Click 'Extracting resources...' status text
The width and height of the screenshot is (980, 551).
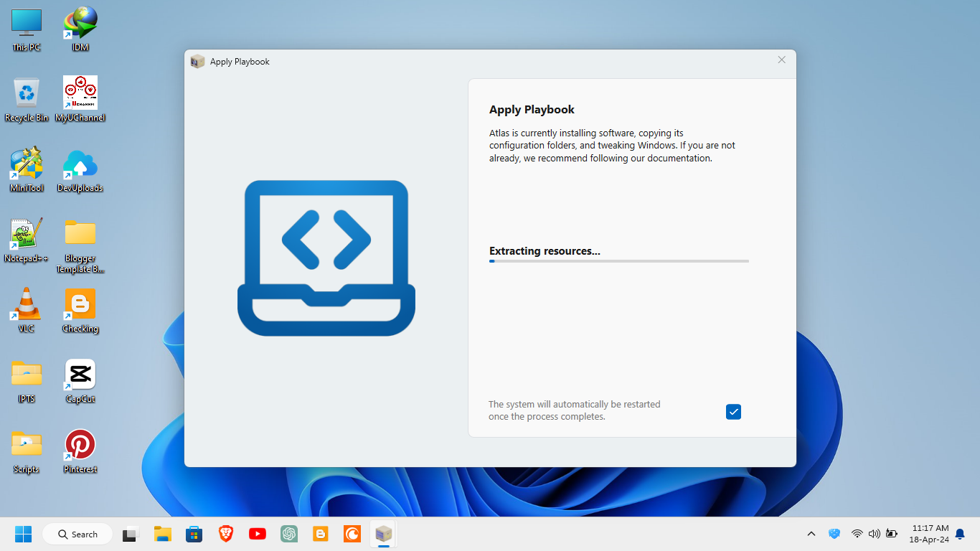[x=545, y=251]
